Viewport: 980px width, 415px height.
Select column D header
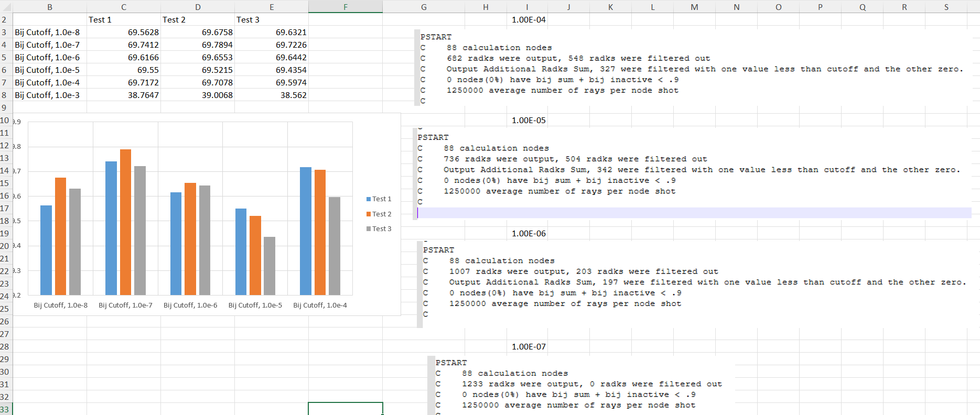click(x=198, y=7)
